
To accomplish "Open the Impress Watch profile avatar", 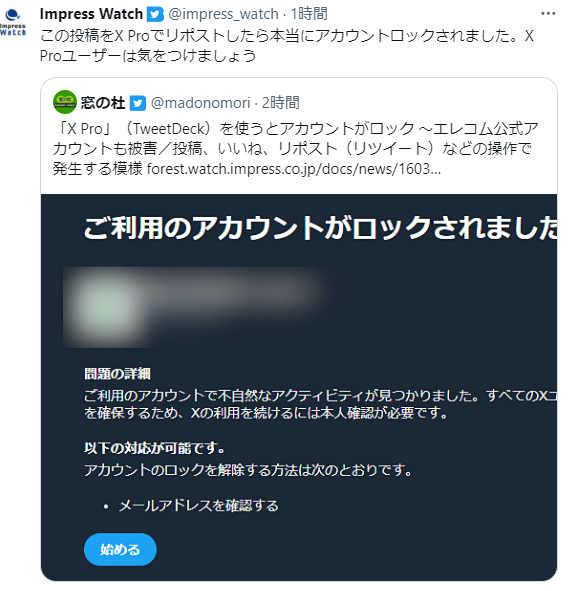I will [13, 23].
